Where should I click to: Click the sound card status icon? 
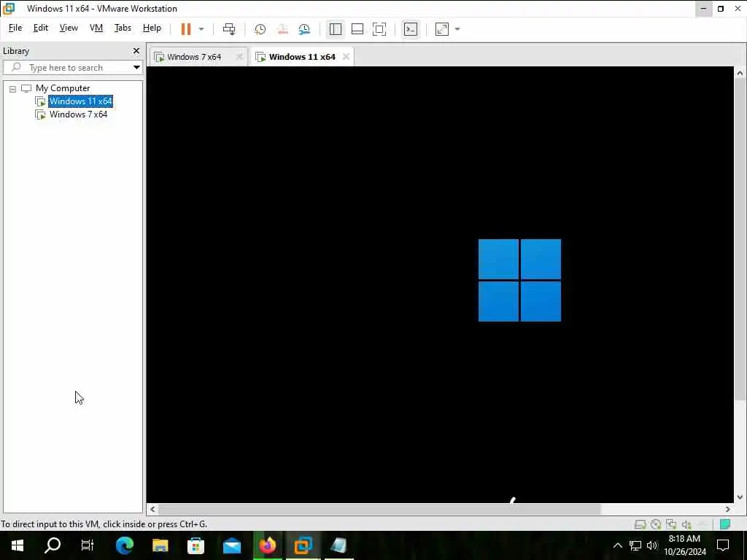pos(686,524)
